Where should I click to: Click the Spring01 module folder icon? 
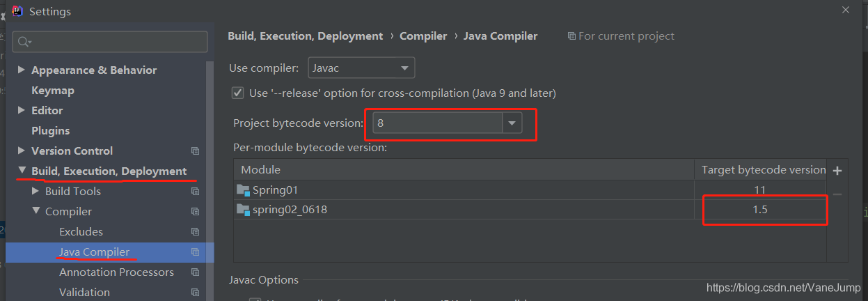pos(242,190)
